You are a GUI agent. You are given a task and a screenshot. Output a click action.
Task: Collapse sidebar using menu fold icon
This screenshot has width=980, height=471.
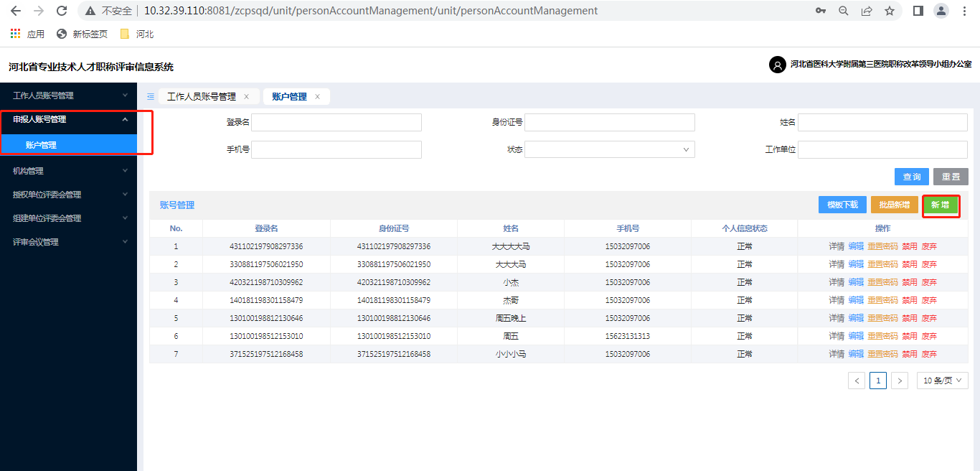pyautogui.click(x=151, y=97)
